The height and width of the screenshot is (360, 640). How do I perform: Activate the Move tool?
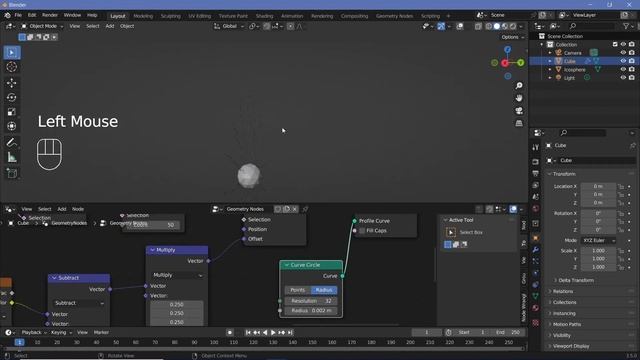(x=11, y=83)
